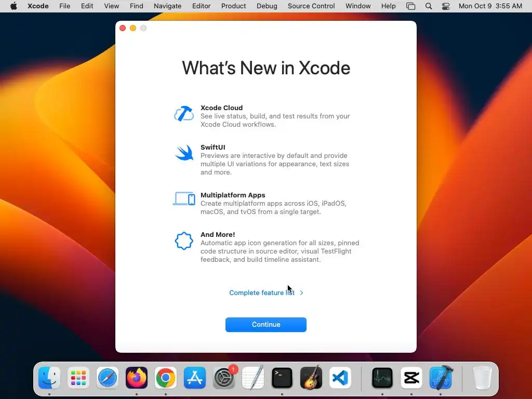This screenshot has width=532, height=399.
Task: Open Terminal from the Dock
Action: tap(282, 378)
